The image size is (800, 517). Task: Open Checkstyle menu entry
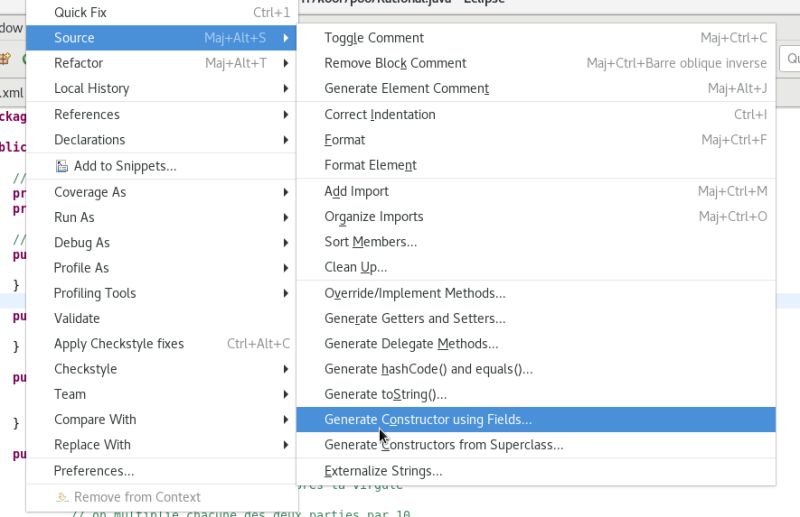(161, 369)
